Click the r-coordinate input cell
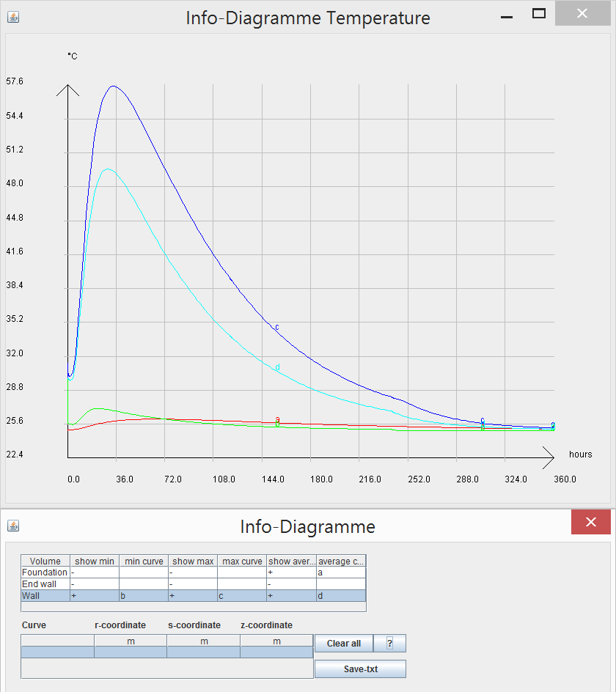616x692 pixels. pos(131,652)
